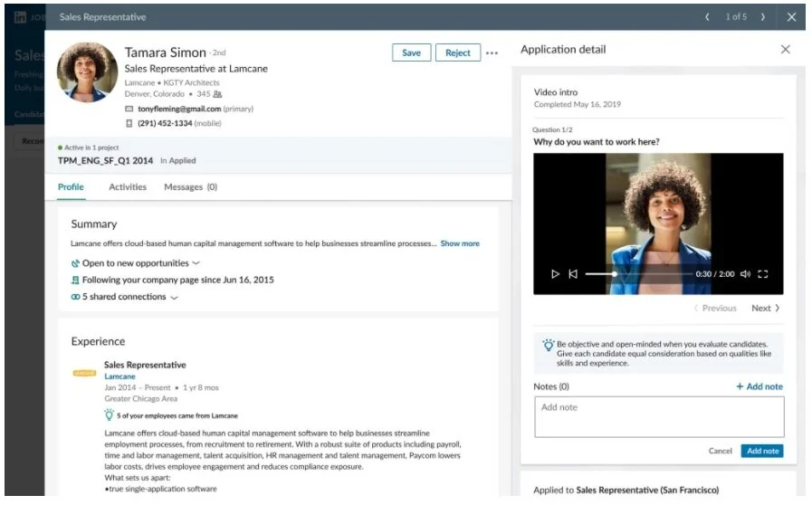Viewport: 812px width, 505px height.
Task: Open project TPM_ENG_SF_Q1 2014
Action: point(105,160)
